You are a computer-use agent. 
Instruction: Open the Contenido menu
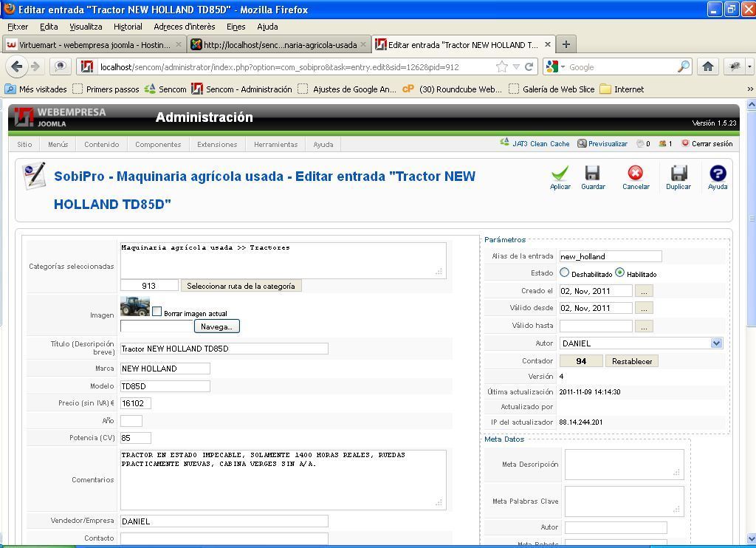(x=101, y=144)
